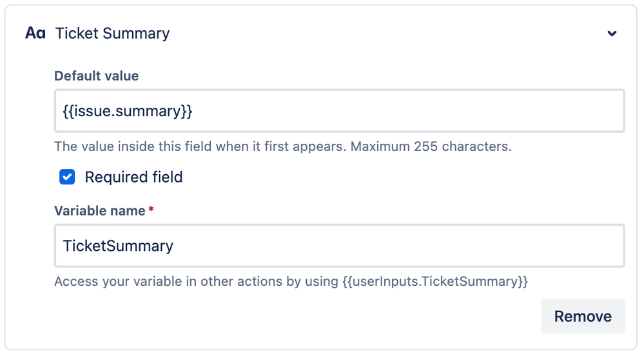Click empty header space beside Ticket Summary

[387, 34]
